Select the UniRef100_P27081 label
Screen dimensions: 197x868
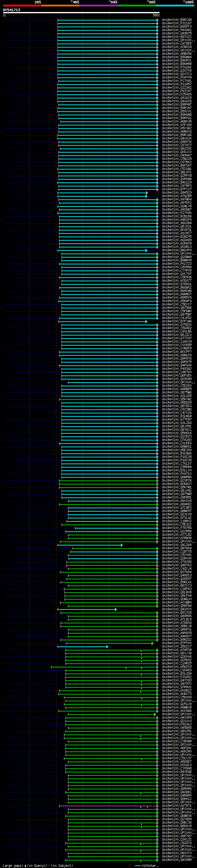(x=176, y=81)
